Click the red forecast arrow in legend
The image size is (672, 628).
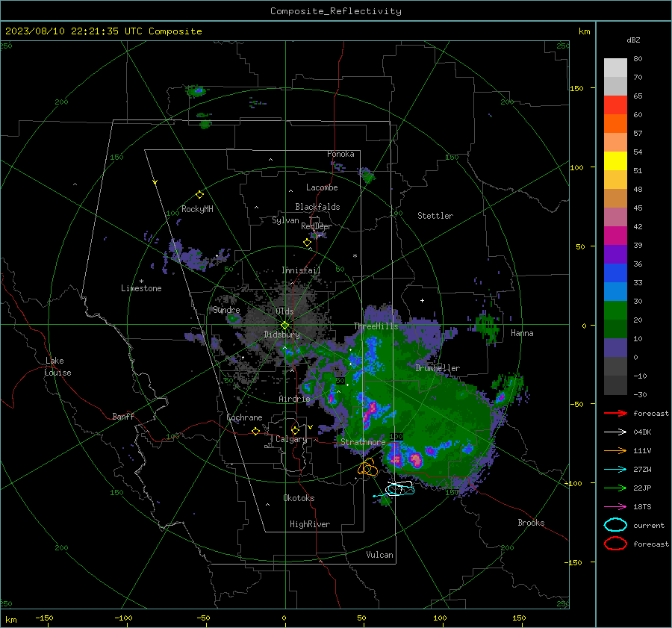click(615, 413)
